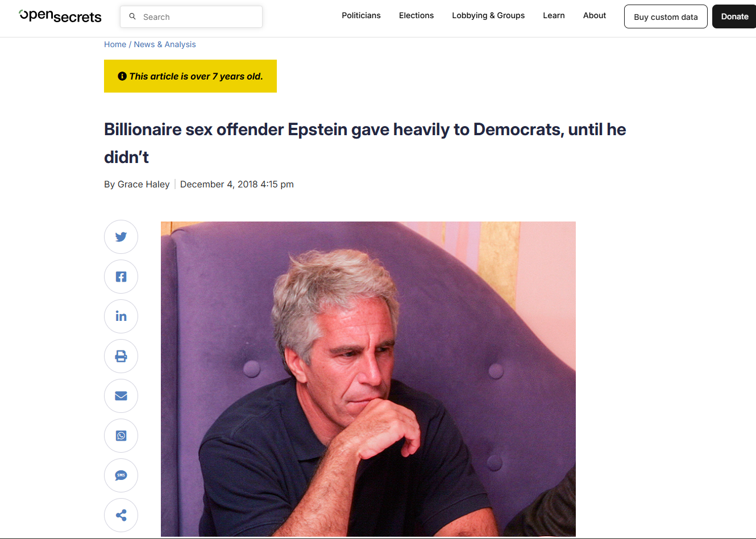Share article on LinkedIn

pyautogui.click(x=121, y=316)
